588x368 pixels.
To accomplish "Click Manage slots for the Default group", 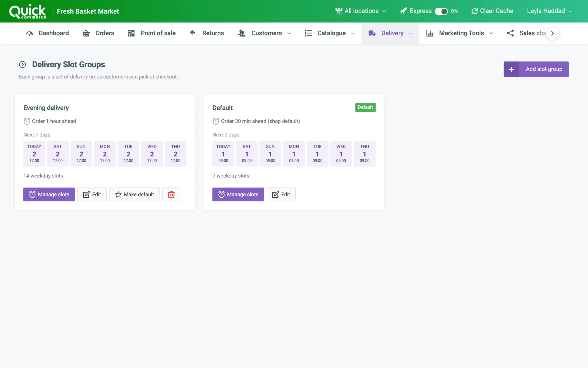I will point(238,194).
